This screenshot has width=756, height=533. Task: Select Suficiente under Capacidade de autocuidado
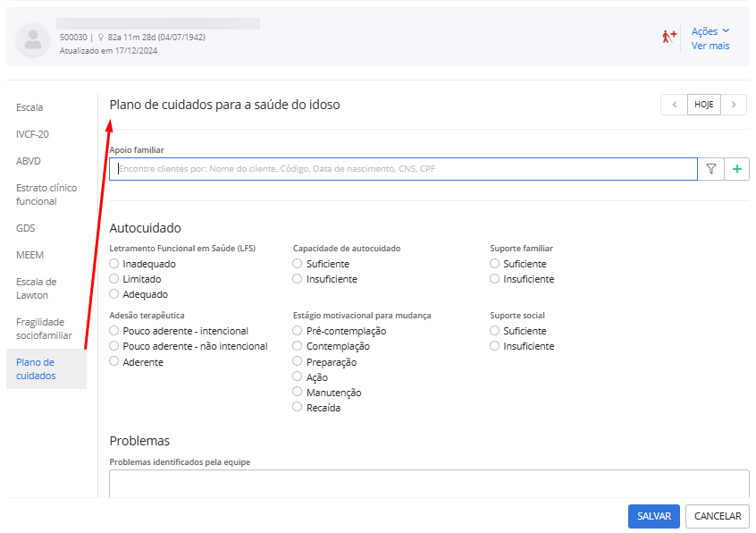click(x=297, y=263)
